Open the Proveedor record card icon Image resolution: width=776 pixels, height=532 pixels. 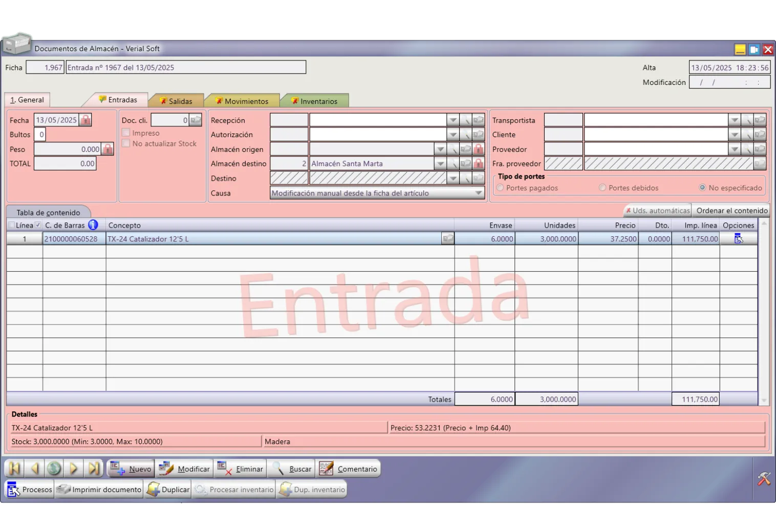click(760, 149)
